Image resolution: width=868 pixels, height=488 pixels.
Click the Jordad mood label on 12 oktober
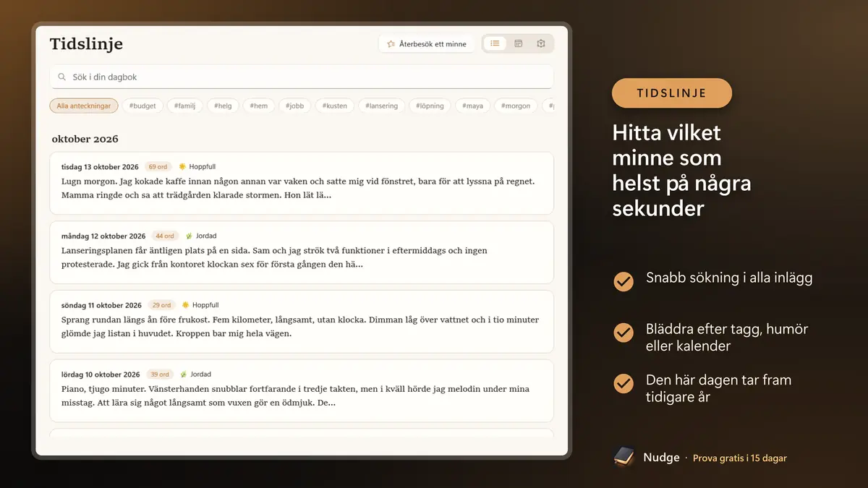206,236
